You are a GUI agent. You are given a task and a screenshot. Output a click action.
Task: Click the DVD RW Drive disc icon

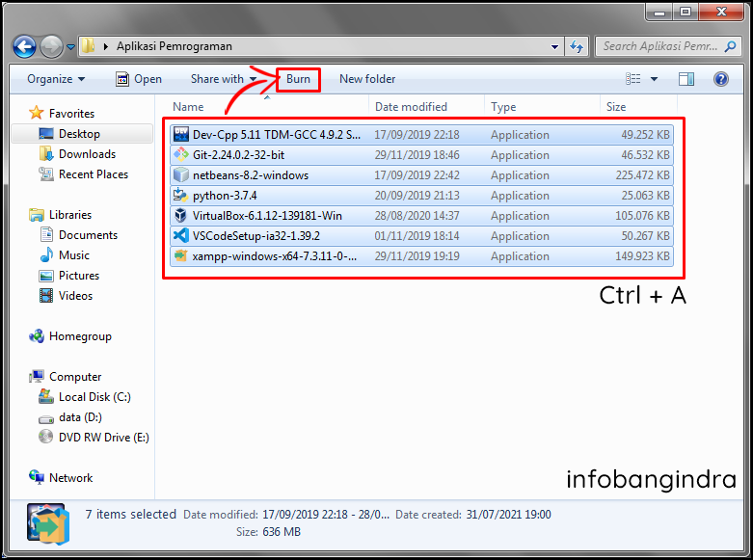(x=46, y=437)
